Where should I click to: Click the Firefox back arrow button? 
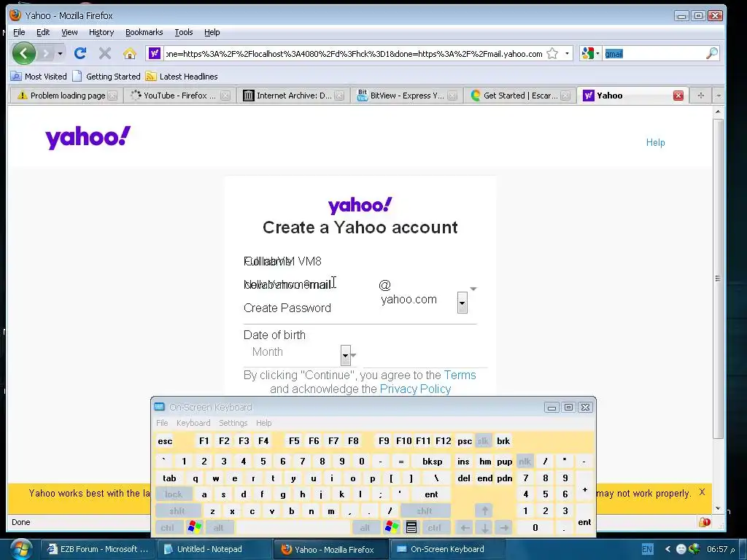point(24,52)
